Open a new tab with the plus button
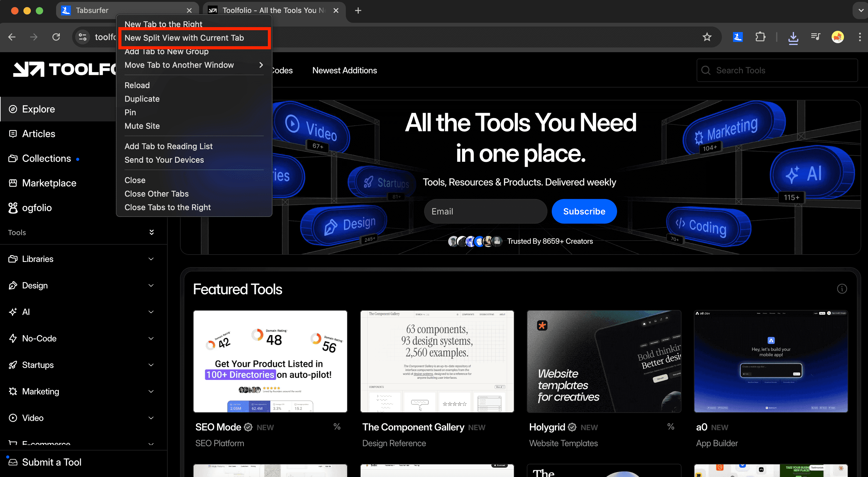Image resolution: width=868 pixels, height=477 pixels. [x=358, y=10]
